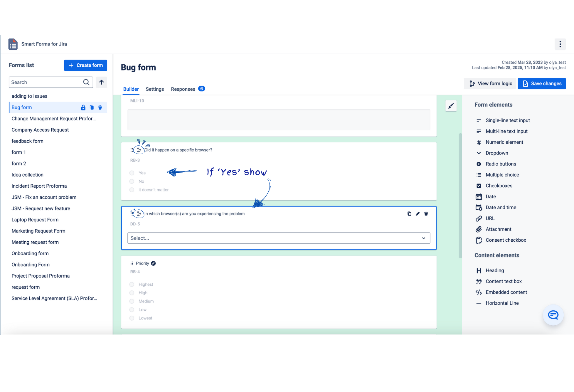The image size is (574, 392).
Task: Choose 'it doesn't matter' radio option
Action: (132, 190)
